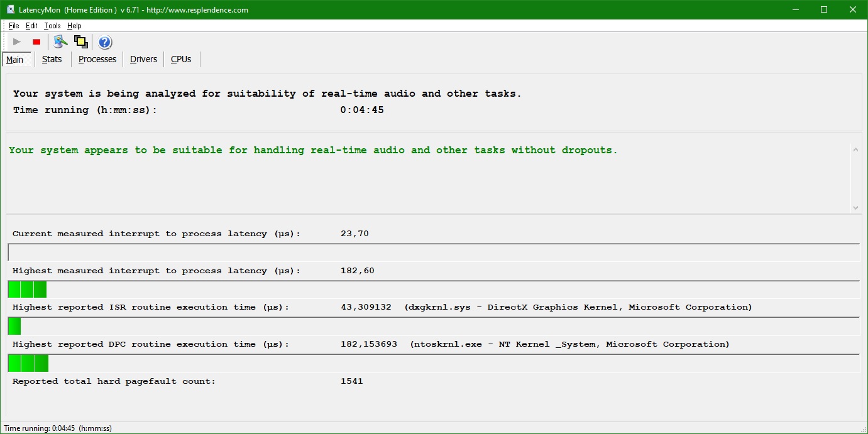Click the message box scroll up arrow
Viewport: 868px width, 434px height.
[x=855, y=149]
